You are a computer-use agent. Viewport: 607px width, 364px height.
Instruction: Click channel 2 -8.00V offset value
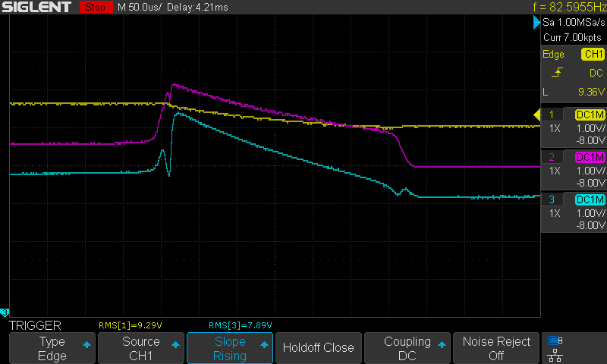tap(590, 183)
